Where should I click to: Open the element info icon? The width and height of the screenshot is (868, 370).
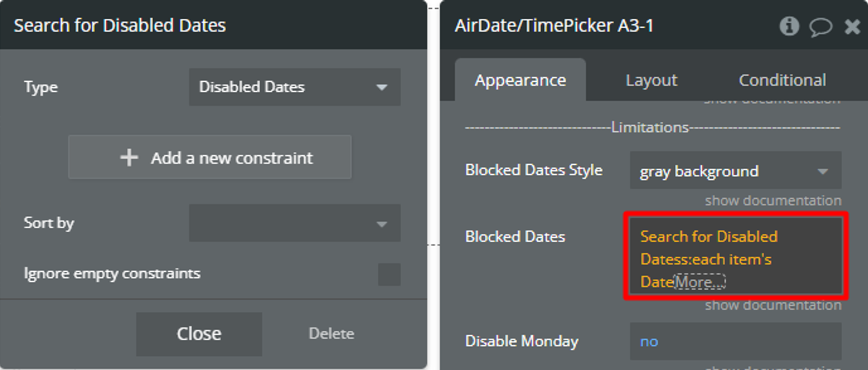[789, 26]
